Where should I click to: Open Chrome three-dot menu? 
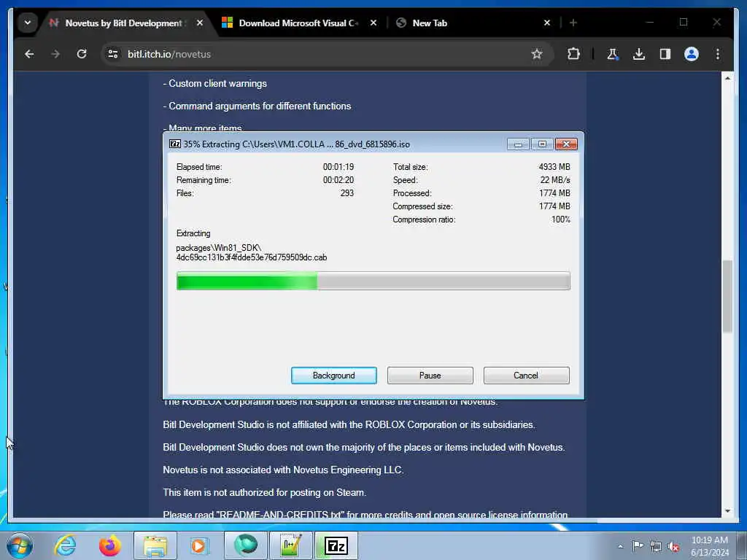click(x=718, y=54)
